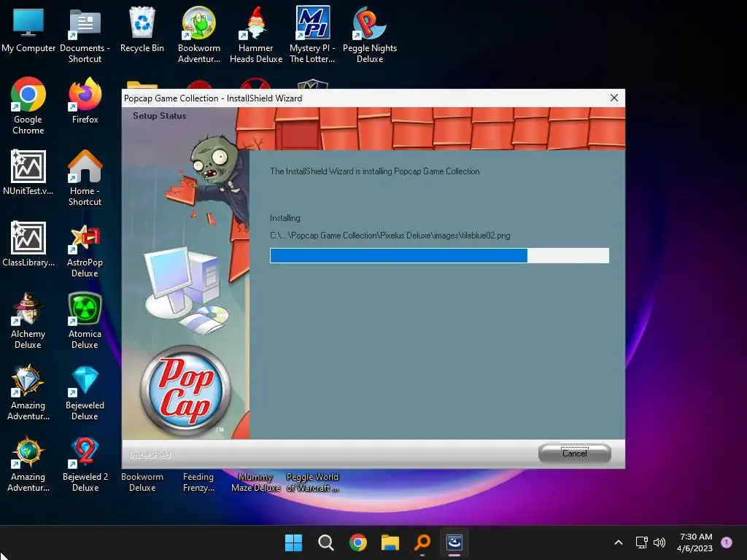Open File Explorer from the taskbar

coord(390,542)
